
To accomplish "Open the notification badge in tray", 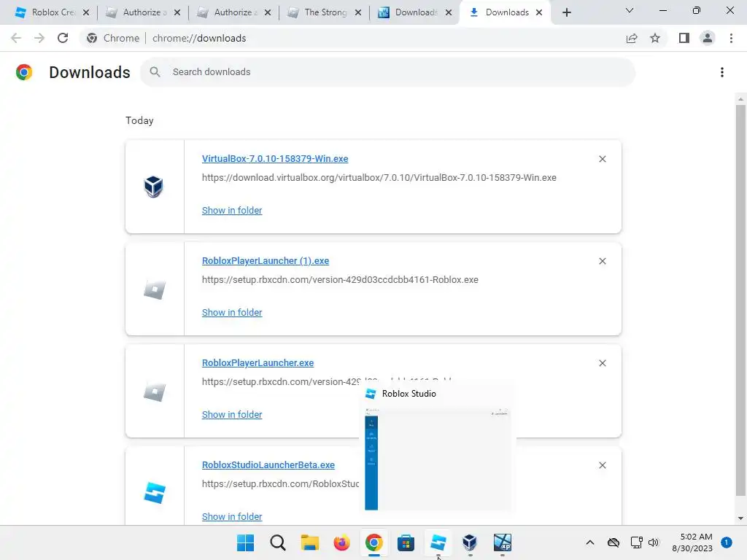I will pyautogui.click(x=727, y=542).
